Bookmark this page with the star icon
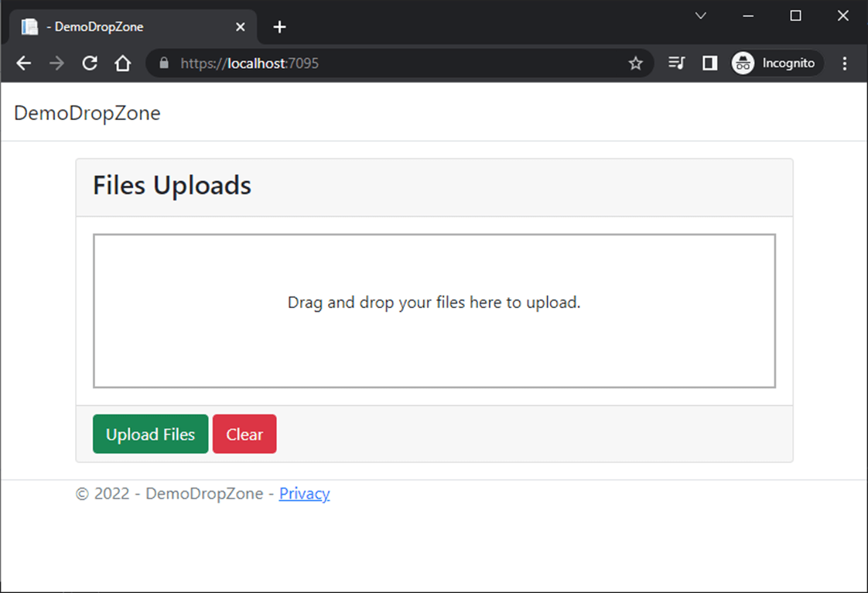The image size is (868, 593). [636, 63]
